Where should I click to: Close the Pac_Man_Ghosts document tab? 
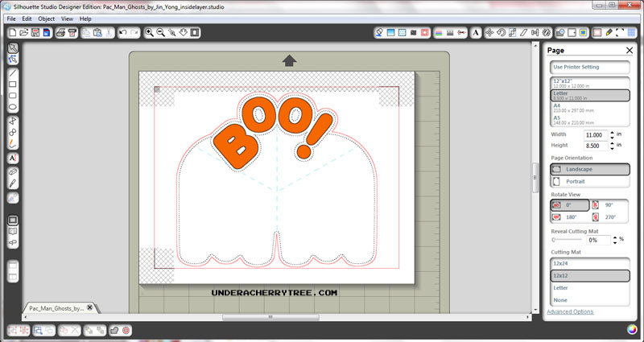click(x=90, y=307)
